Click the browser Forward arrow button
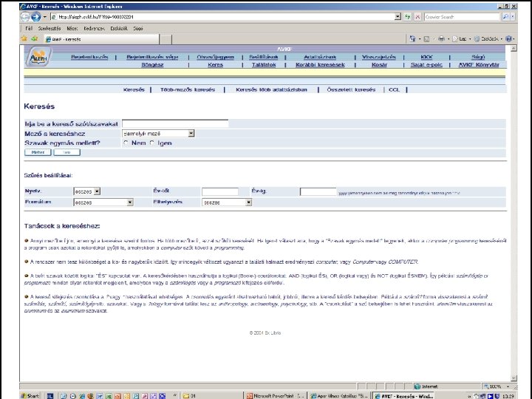532x399 pixels. (35, 16)
